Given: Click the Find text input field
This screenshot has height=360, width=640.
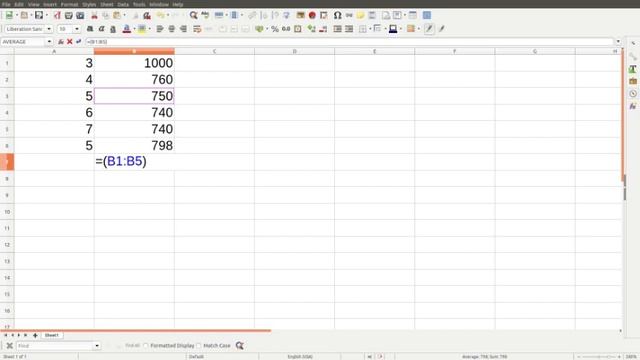Looking at the screenshot, I should tap(55, 346).
